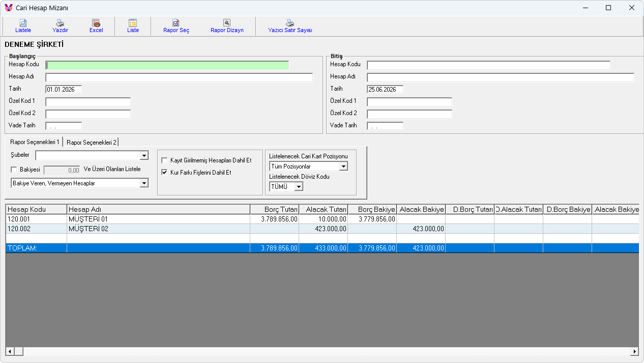The width and height of the screenshot is (644, 363).
Task: Click the Hesap Adı column header
Action: click(158, 209)
